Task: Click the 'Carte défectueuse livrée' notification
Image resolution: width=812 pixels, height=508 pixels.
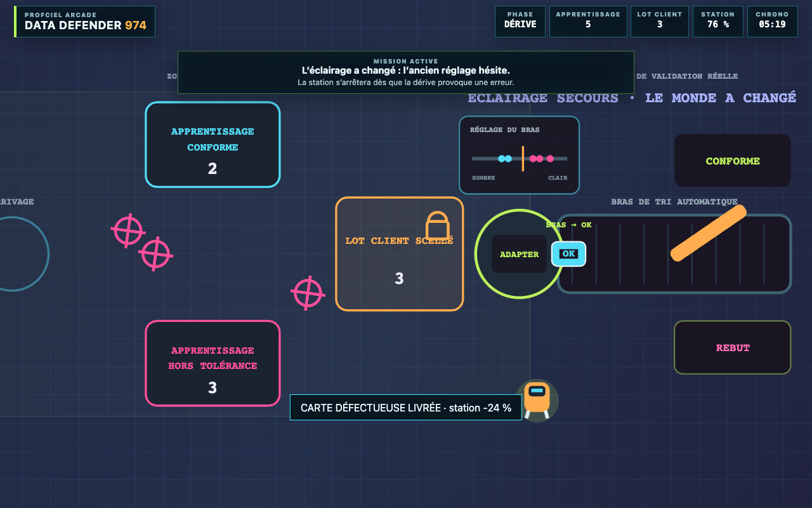Action: coord(406,408)
